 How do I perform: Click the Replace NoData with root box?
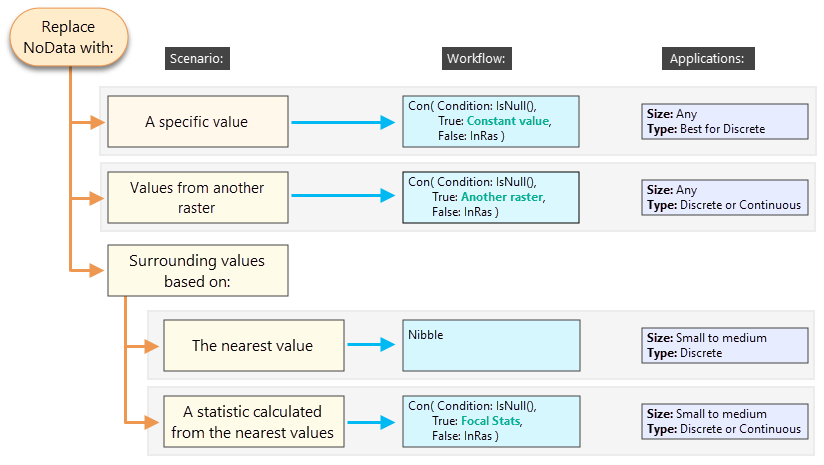point(69,38)
